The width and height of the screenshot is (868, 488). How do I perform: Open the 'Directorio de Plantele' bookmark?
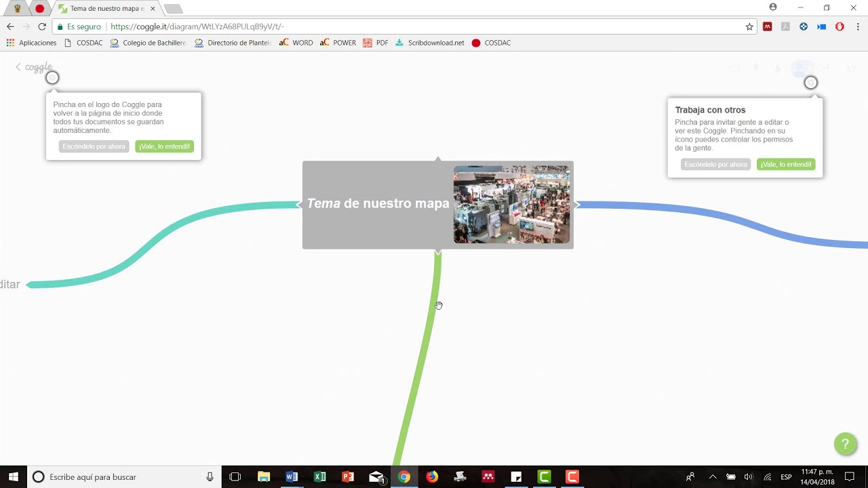[233, 43]
